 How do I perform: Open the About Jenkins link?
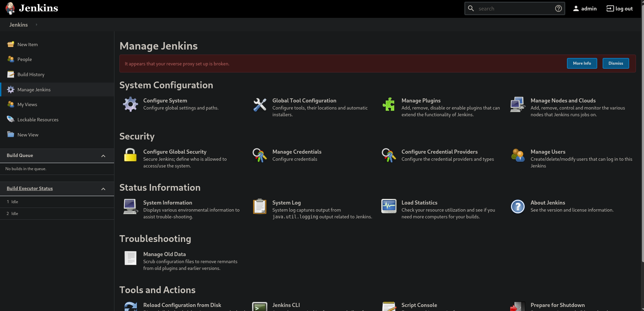548,203
